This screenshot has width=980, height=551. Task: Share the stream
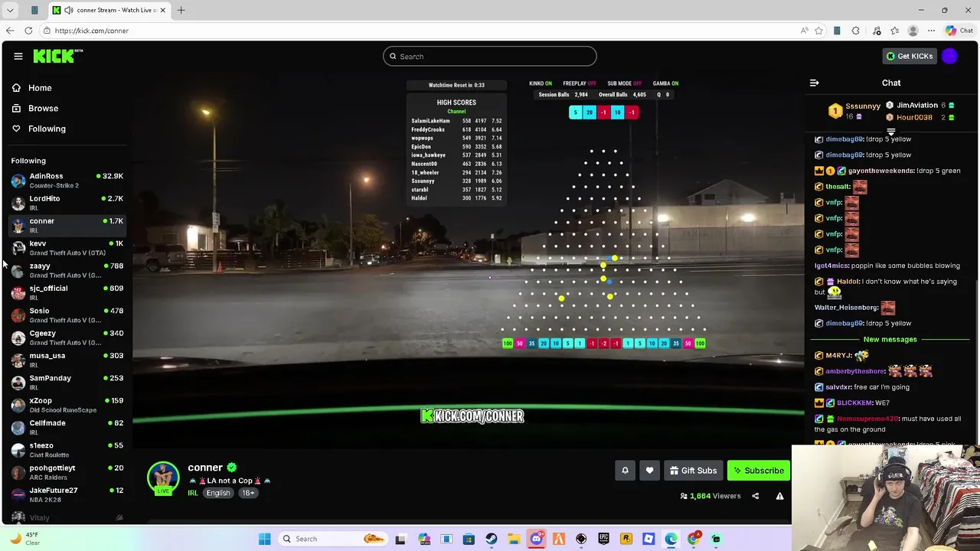pyautogui.click(x=755, y=496)
